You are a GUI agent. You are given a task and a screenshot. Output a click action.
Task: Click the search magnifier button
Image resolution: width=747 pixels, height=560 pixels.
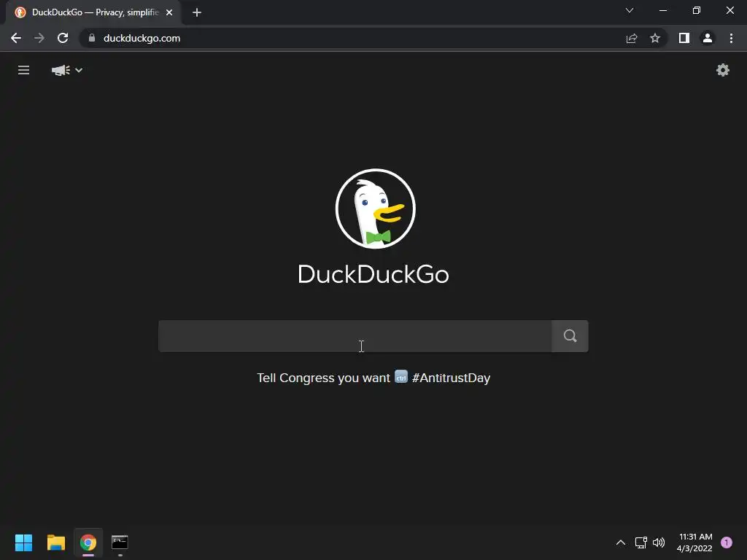point(570,335)
